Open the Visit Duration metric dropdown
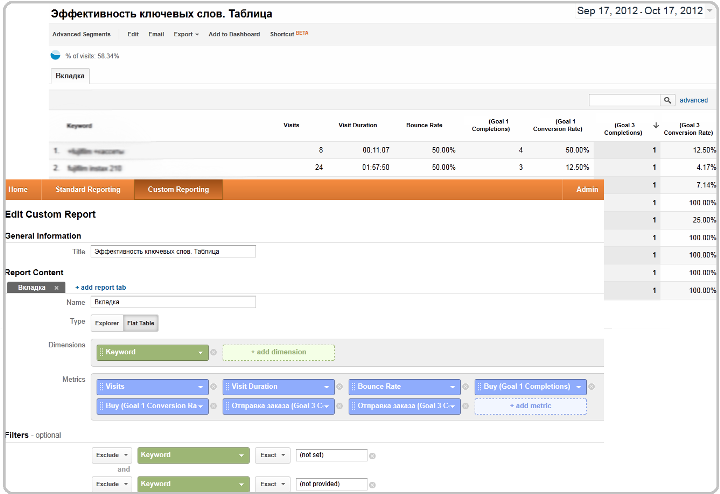 click(326, 387)
